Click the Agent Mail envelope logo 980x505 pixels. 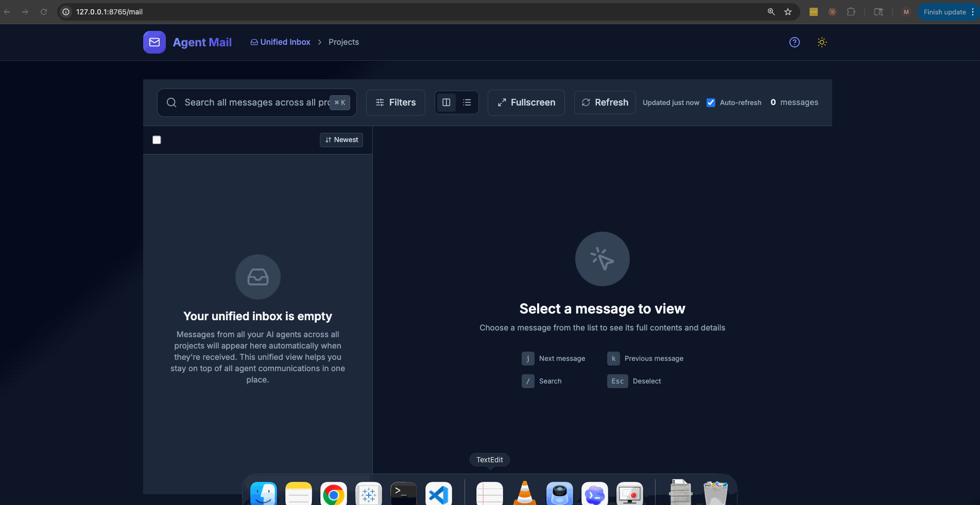click(x=154, y=42)
